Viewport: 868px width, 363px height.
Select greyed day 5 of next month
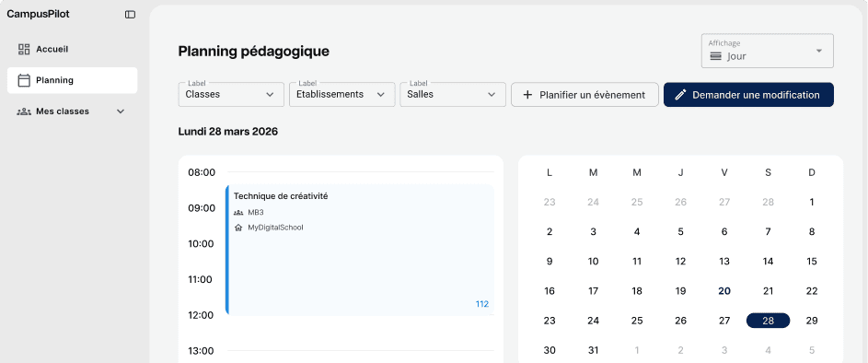(x=812, y=350)
